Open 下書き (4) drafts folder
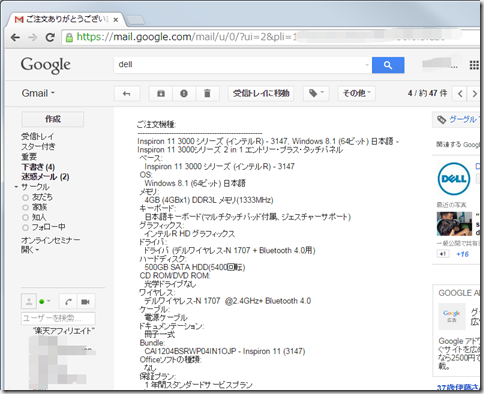The image size is (484, 394). 38,167
